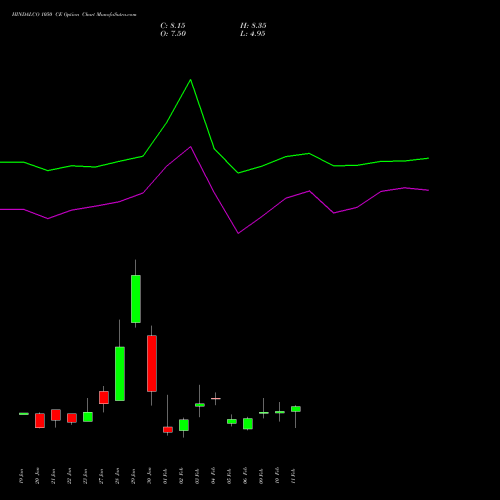Click the green candle above 06 Feb

click(x=248, y=424)
